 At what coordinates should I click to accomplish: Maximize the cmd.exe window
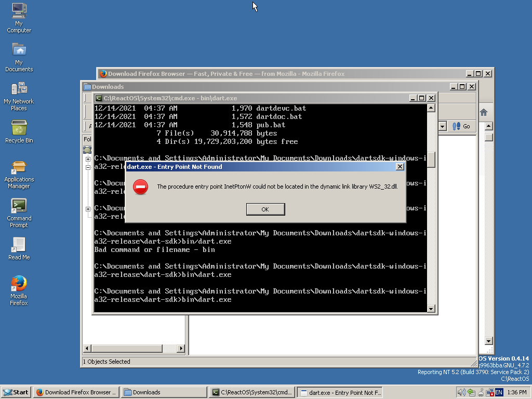(422, 98)
